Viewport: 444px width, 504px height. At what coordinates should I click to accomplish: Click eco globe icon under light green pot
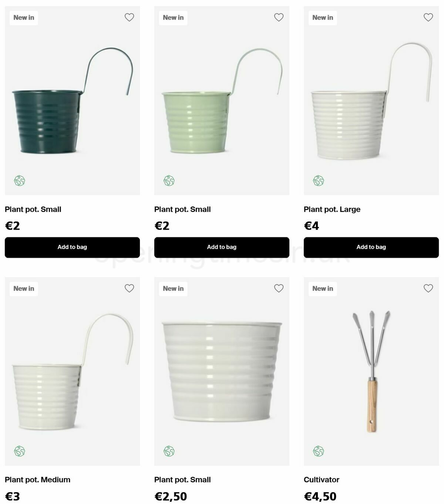click(x=169, y=181)
